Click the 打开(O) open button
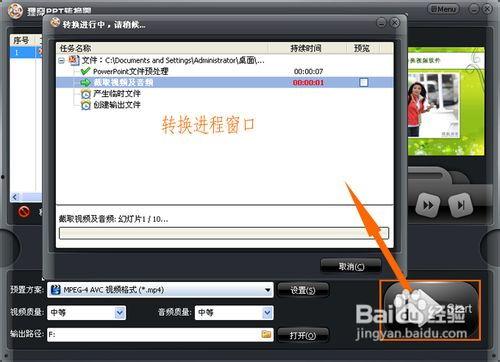Image resolution: width=500 pixels, height=362 pixels. click(x=303, y=335)
